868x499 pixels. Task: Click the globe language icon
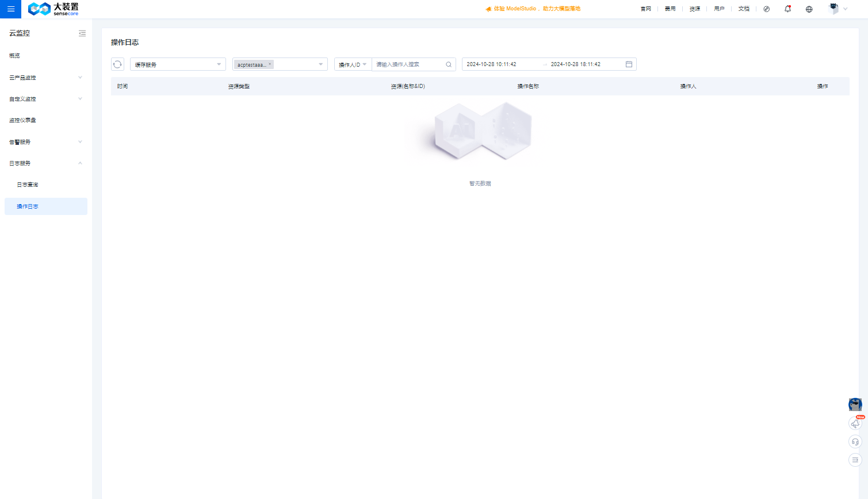(x=809, y=9)
